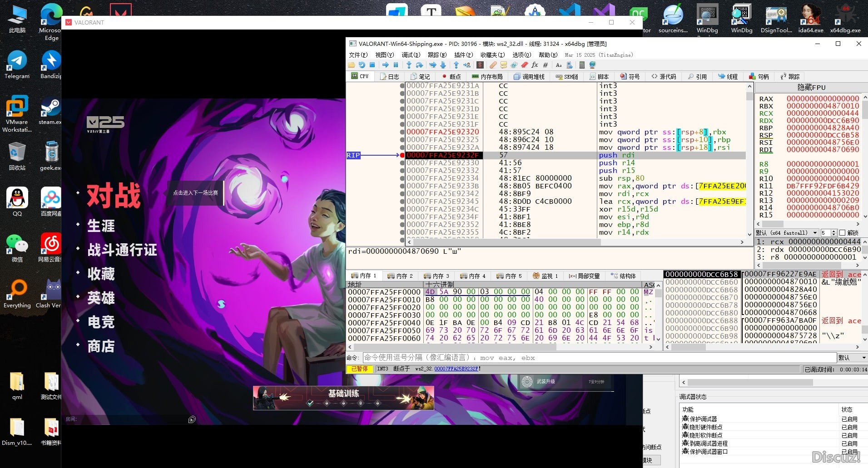Viewport: 868px width, 468px height.
Task: Open the 调试(D) menu
Action: (x=411, y=55)
